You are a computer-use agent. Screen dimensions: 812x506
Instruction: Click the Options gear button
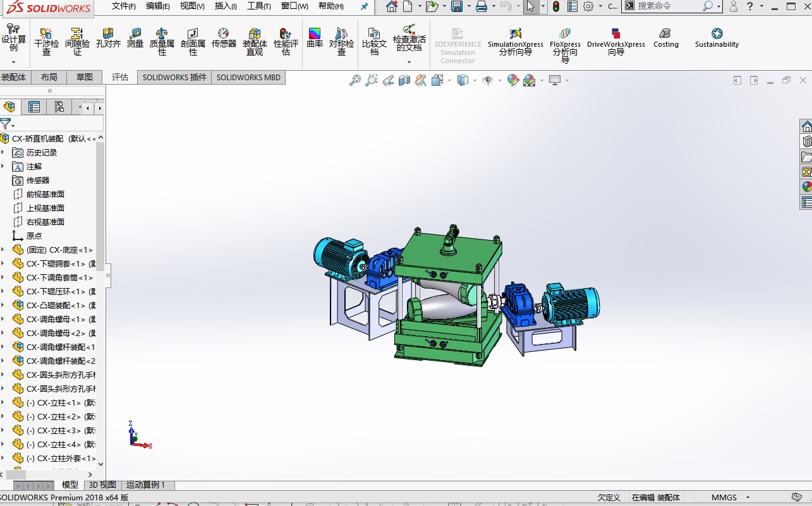click(588, 6)
